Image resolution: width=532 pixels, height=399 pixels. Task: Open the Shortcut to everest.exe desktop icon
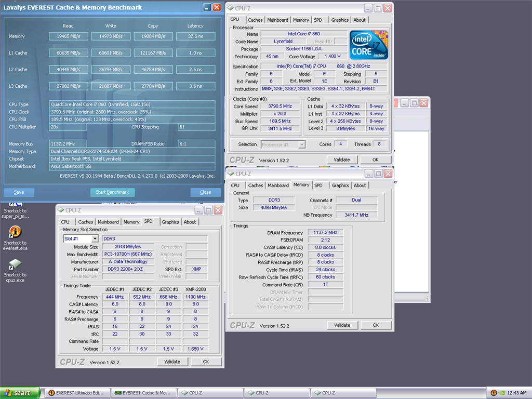[15, 232]
